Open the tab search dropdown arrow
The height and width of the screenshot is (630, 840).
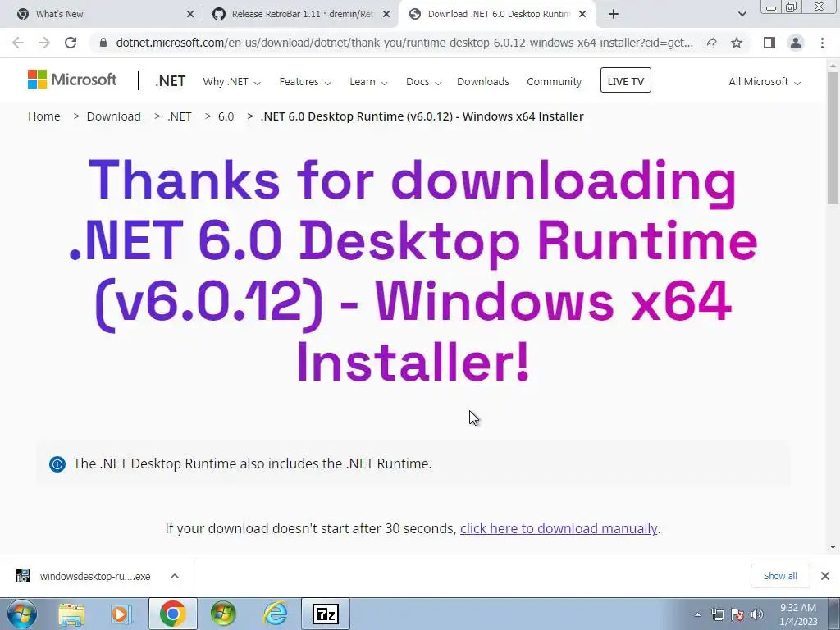(742, 14)
